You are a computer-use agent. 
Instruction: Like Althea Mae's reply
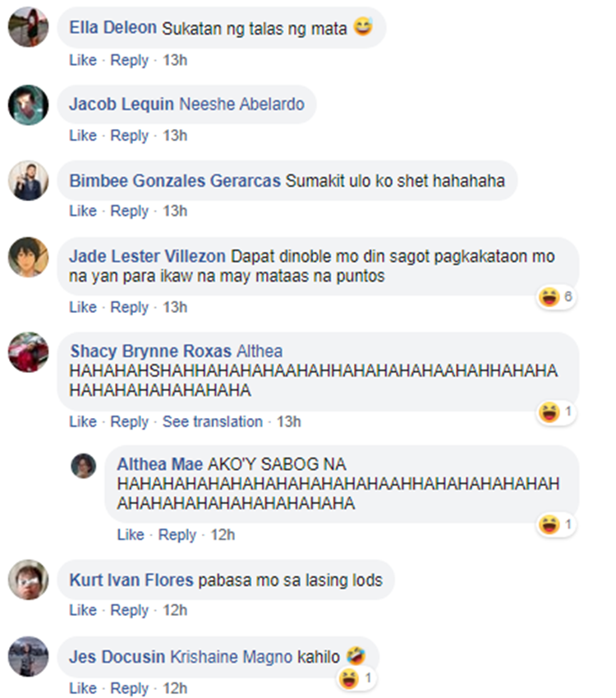[131, 535]
